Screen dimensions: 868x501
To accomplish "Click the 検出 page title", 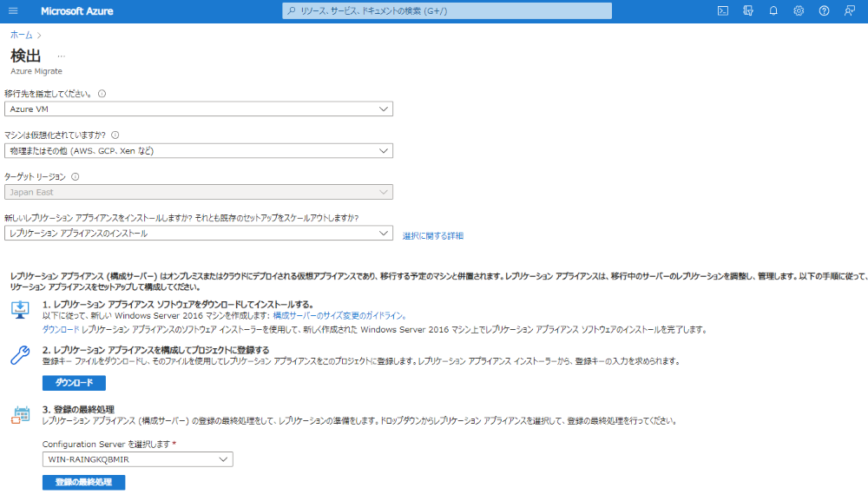I will [26, 56].
